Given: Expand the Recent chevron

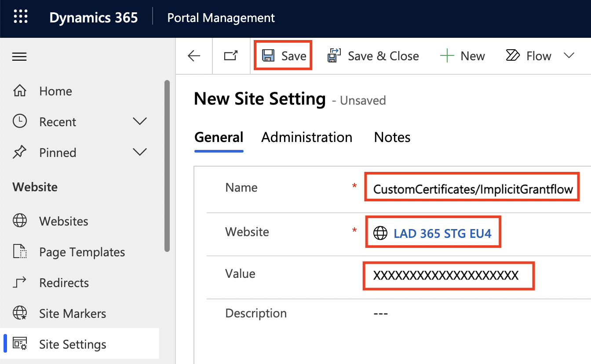Looking at the screenshot, I should [140, 121].
